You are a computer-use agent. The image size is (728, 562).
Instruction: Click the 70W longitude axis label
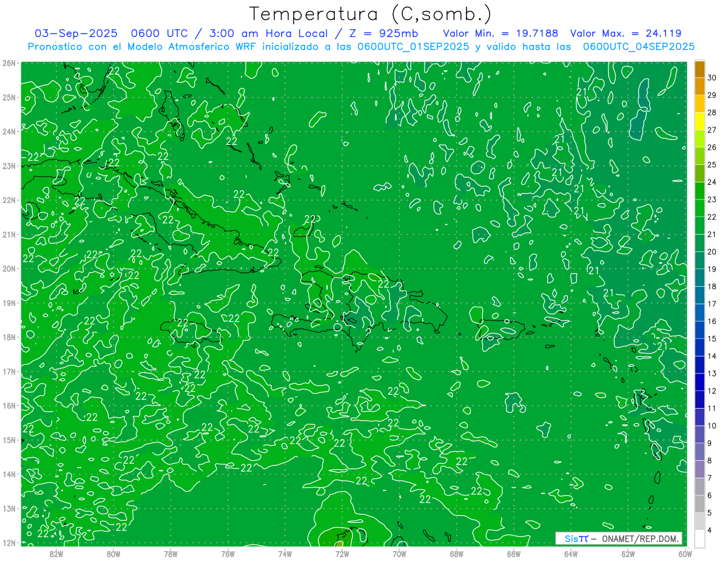click(x=399, y=554)
